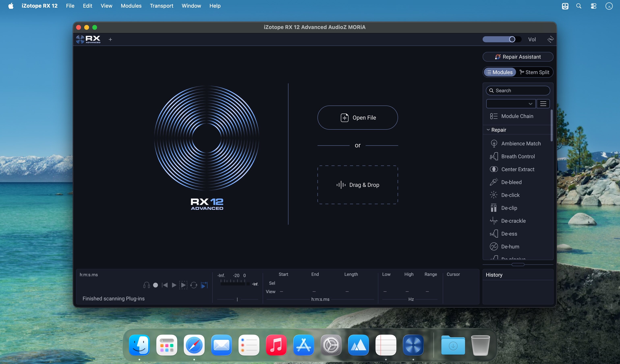This screenshot has width=620, height=364.
Task: Open the Downloads folder in the Dock
Action: (x=453, y=345)
